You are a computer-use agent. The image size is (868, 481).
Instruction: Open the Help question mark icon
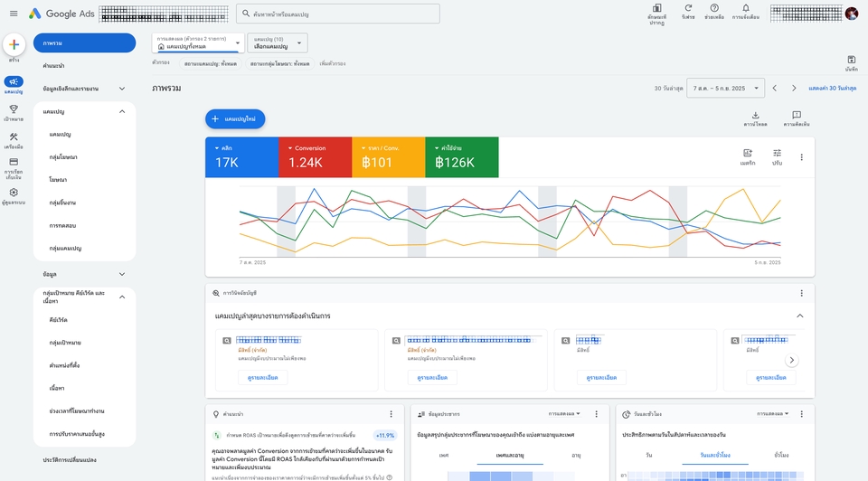click(714, 8)
